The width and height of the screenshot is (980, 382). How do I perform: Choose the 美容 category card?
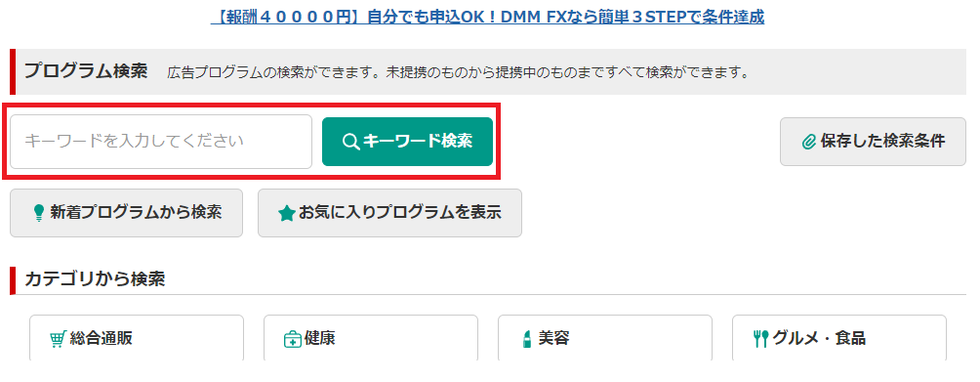pyautogui.click(x=605, y=338)
